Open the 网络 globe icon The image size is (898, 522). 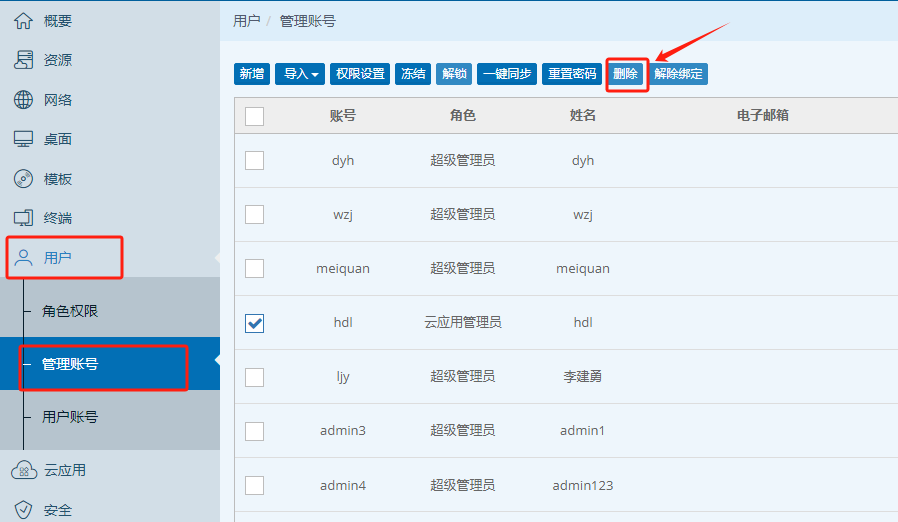pyautogui.click(x=23, y=100)
